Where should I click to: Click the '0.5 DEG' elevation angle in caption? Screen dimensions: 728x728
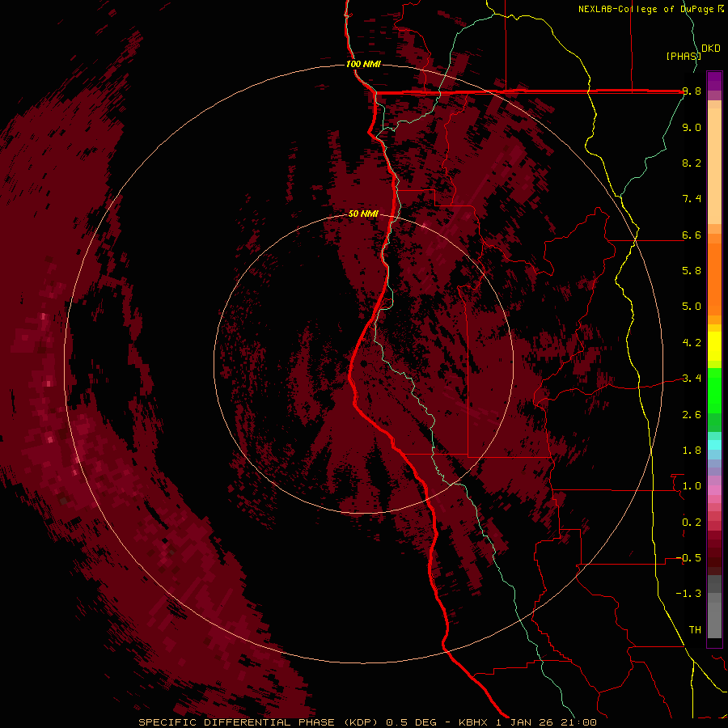pyautogui.click(x=412, y=722)
